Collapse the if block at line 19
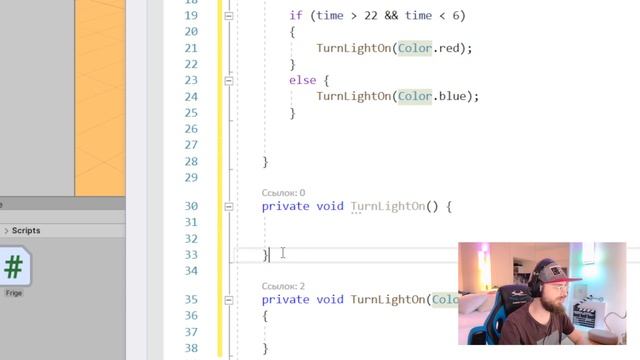This screenshot has width=640, height=360. 229,16
